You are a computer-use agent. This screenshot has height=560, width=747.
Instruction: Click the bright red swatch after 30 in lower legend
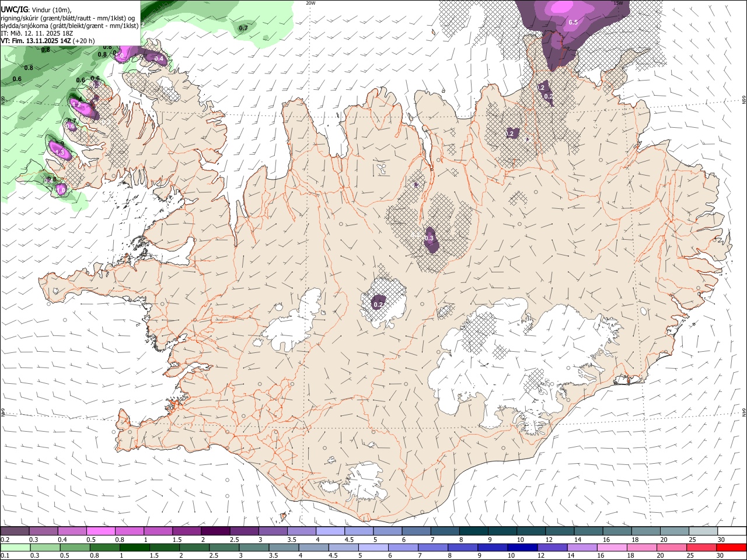(731, 548)
